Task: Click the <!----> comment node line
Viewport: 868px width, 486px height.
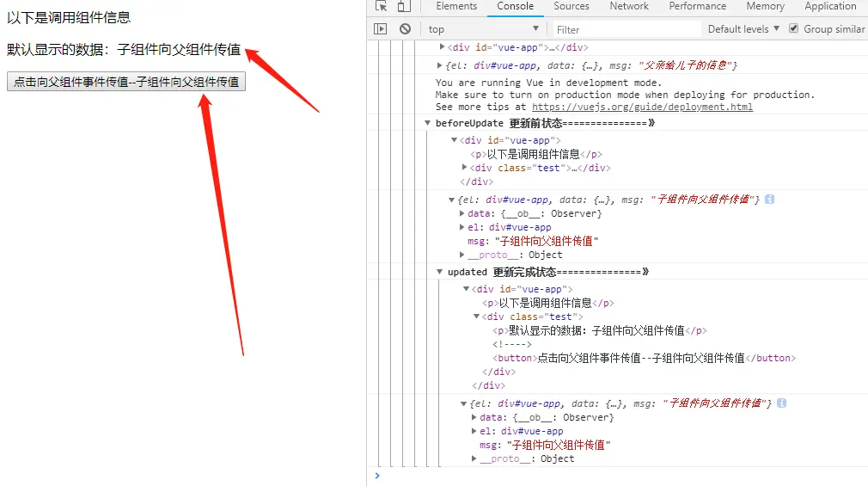Action: [x=512, y=344]
